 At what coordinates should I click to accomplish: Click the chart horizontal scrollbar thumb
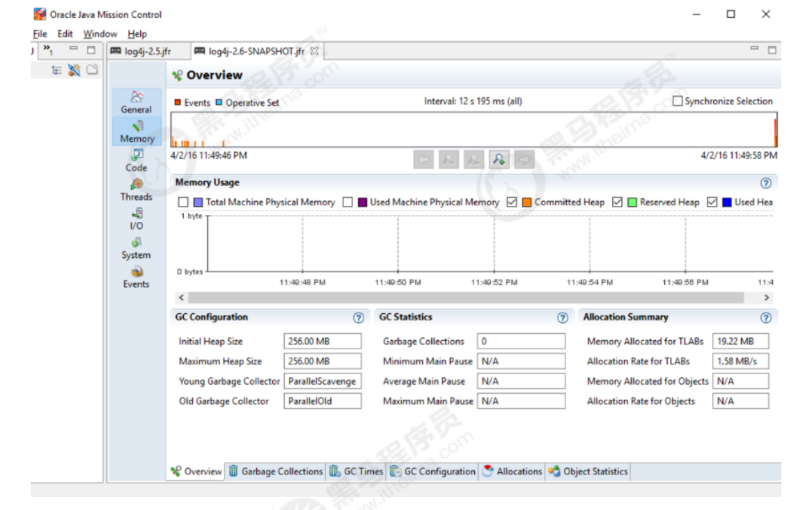pyautogui.click(x=466, y=298)
